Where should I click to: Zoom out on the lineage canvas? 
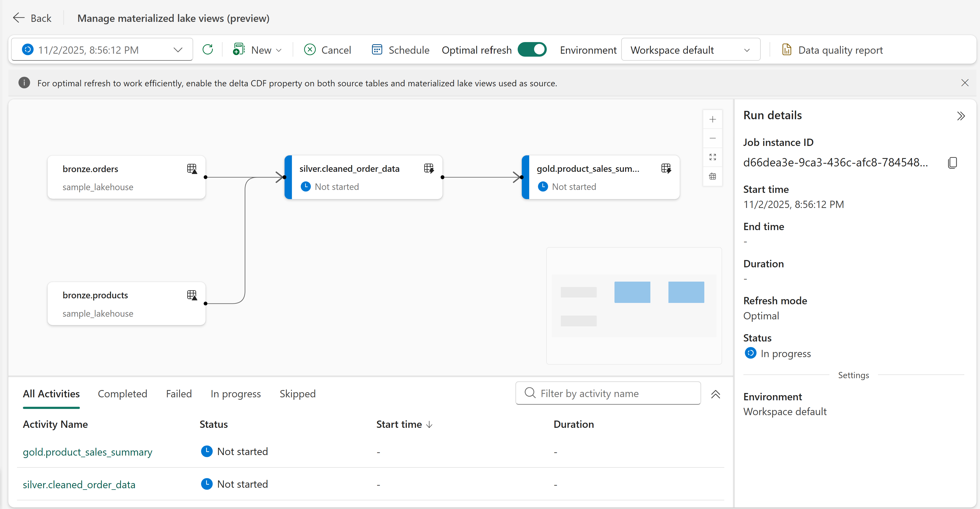pyautogui.click(x=713, y=138)
